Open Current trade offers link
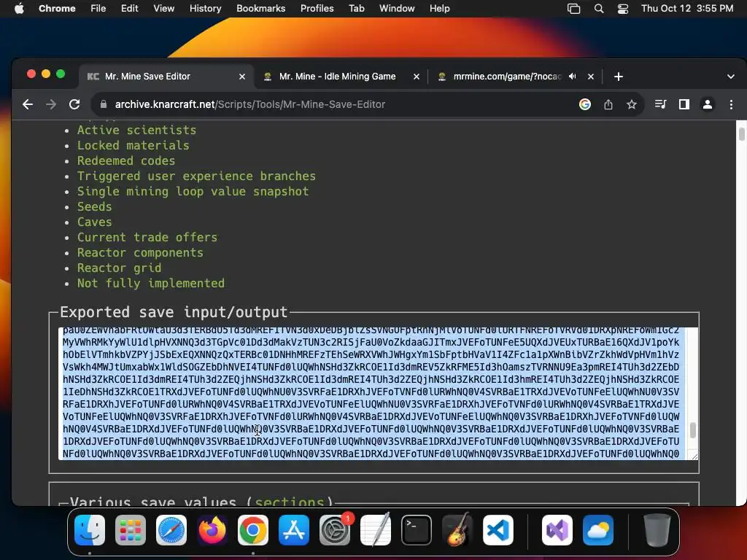Viewport: 747px width, 560px height. click(147, 237)
